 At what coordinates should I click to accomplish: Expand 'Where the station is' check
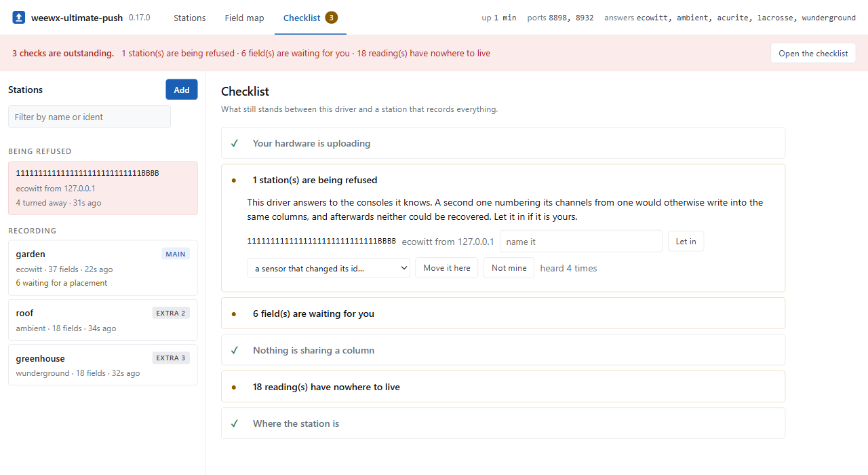[x=503, y=423]
